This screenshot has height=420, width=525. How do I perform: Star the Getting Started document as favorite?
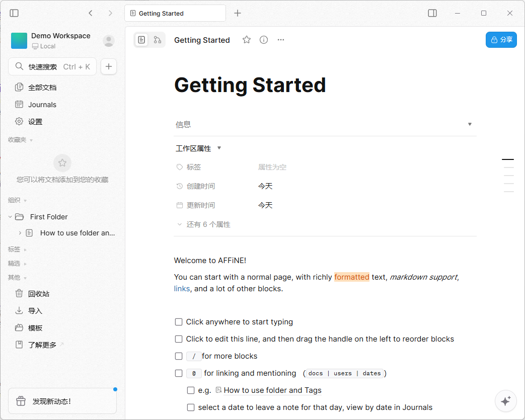247,40
